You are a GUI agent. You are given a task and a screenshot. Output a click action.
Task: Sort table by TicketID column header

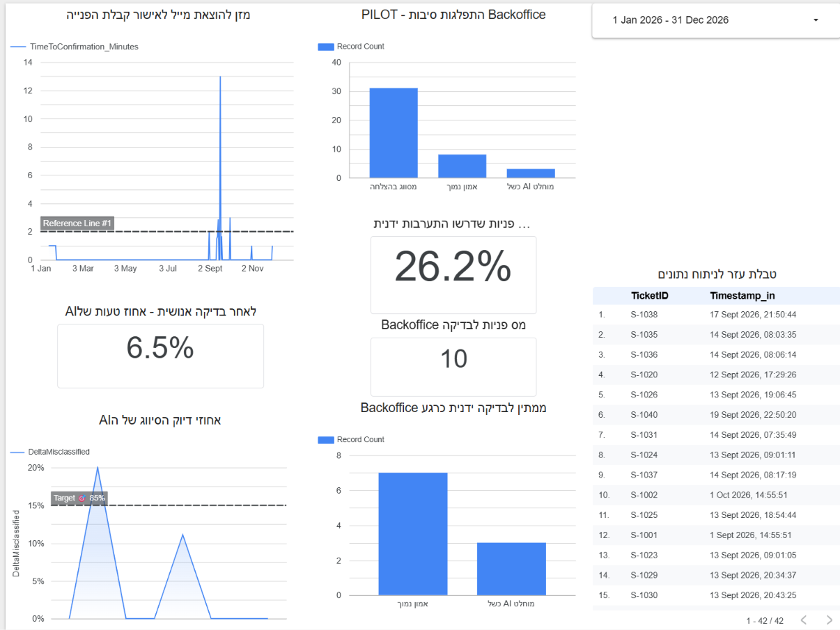click(x=649, y=296)
